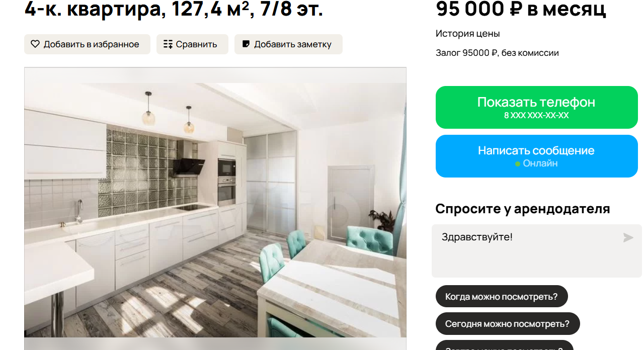This screenshot has width=644, height=350.
Task: Open История цены price history
Action: coord(468,34)
